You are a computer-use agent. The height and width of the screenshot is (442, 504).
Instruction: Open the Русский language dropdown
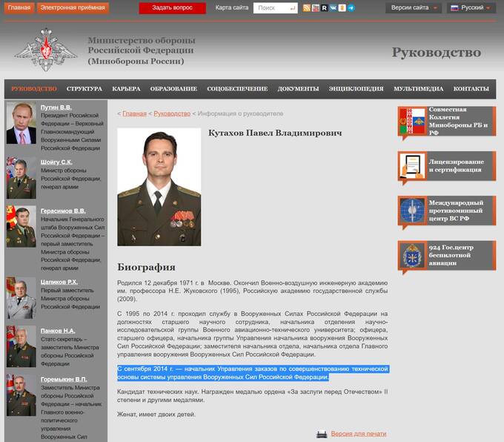click(x=471, y=8)
